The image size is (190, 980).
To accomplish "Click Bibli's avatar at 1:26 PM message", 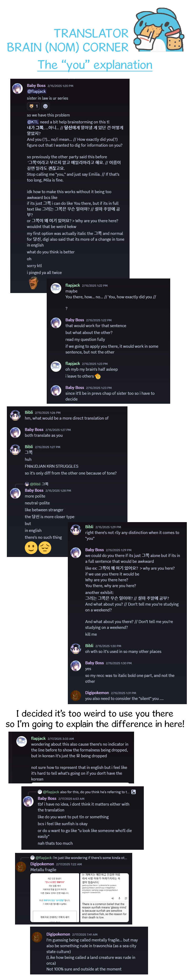I will pos(15,415).
